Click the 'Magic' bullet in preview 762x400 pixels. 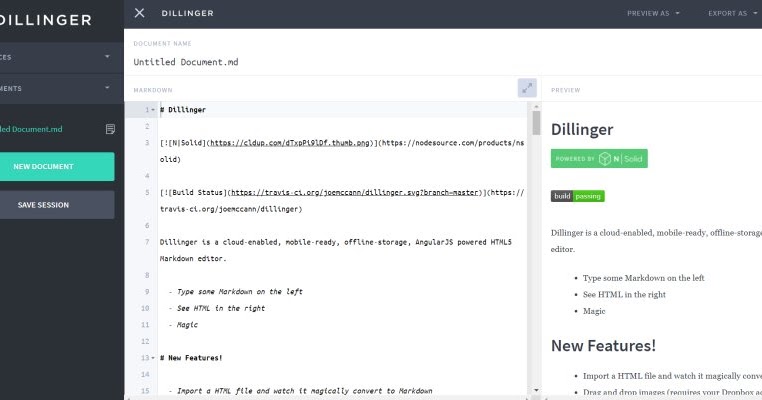pyautogui.click(x=594, y=311)
